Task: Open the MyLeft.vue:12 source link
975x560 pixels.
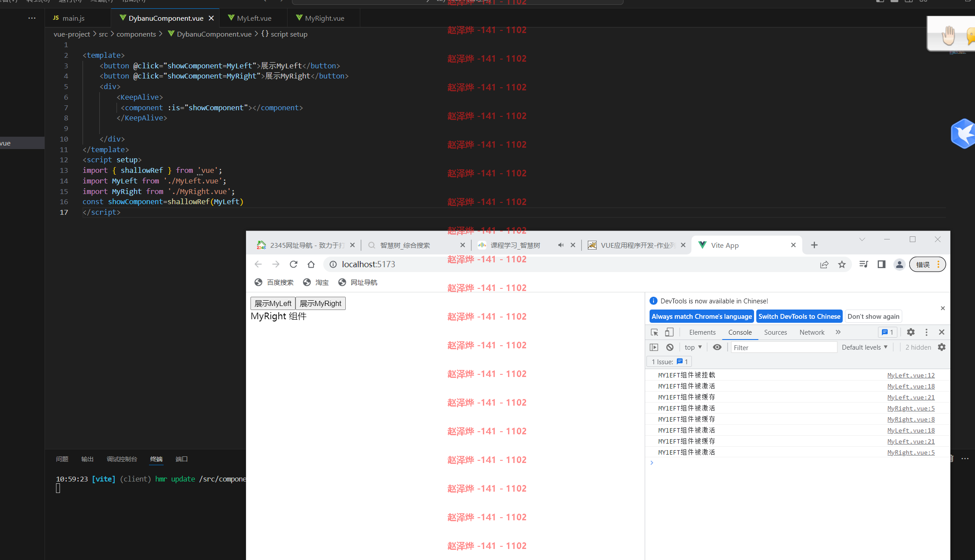Action: [x=911, y=375]
